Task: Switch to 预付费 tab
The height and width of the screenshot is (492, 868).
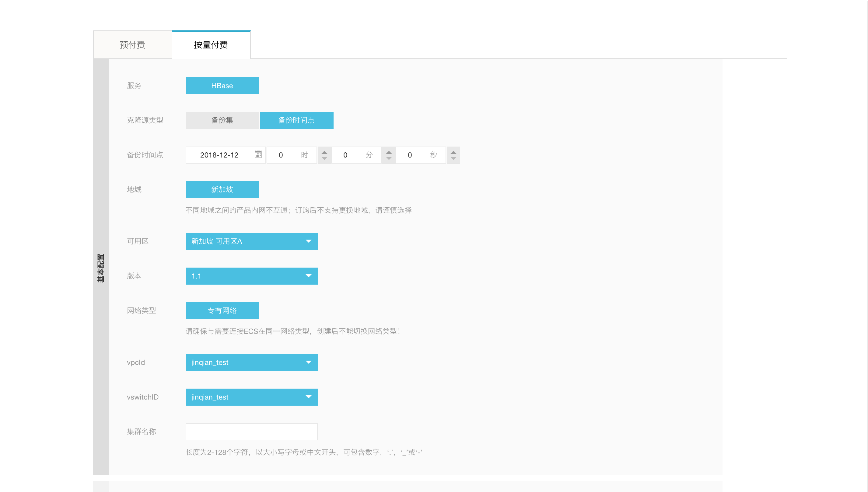Action: click(132, 45)
